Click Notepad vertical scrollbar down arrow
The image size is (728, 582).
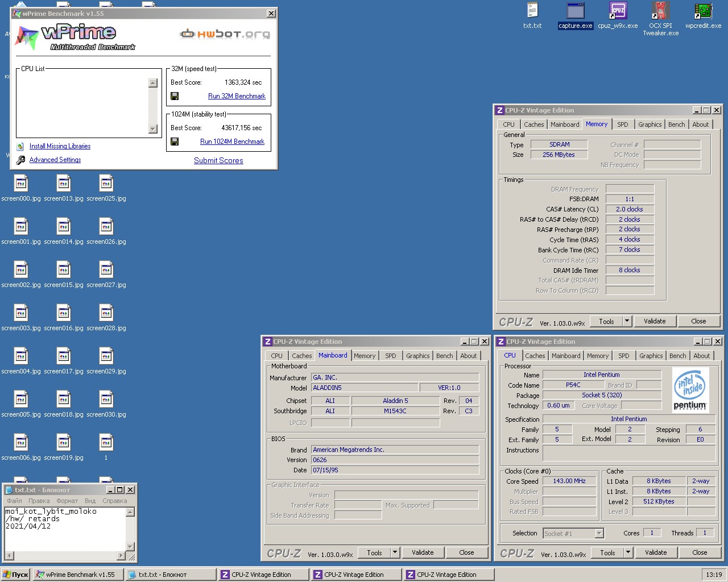[130, 547]
